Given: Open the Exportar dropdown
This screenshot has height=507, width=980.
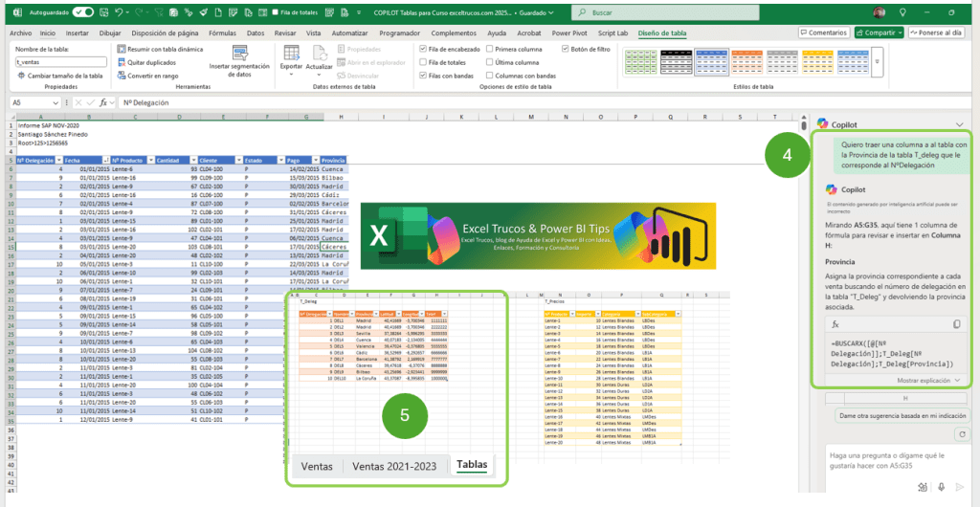Looking at the screenshot, I should [x=291, y=67].
